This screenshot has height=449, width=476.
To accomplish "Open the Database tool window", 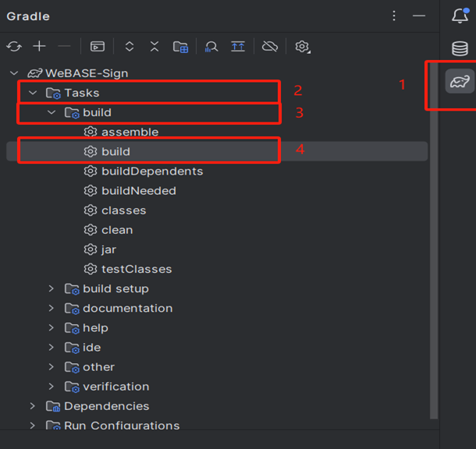I will pos(460,48).
